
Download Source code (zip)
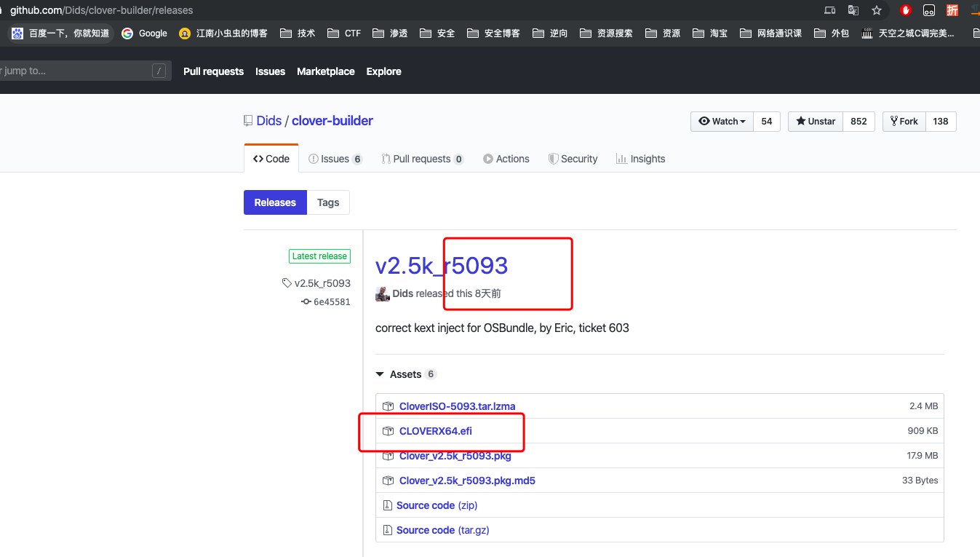pos(437,505)
